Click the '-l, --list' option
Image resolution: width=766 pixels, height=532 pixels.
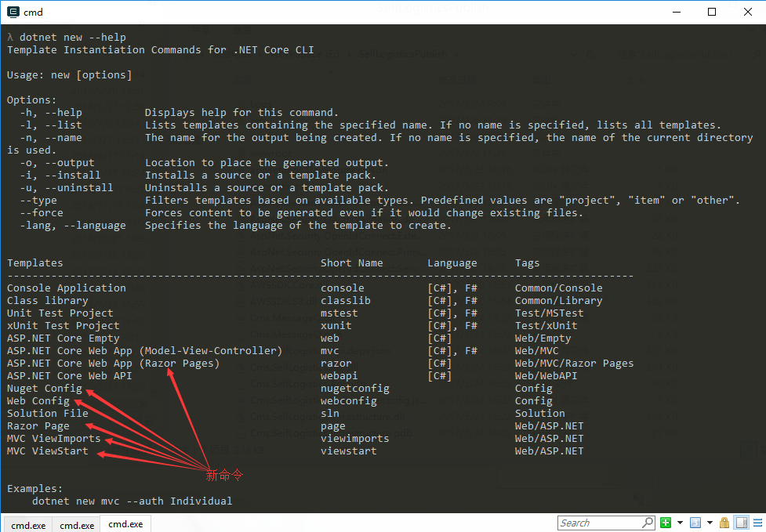51,125
